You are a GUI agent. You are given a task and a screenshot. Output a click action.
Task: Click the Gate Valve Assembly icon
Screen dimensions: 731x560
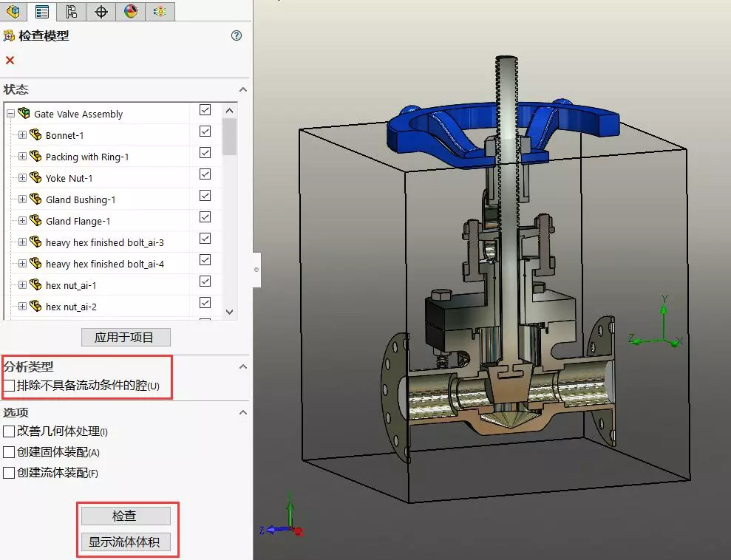(x=24, y=114)
